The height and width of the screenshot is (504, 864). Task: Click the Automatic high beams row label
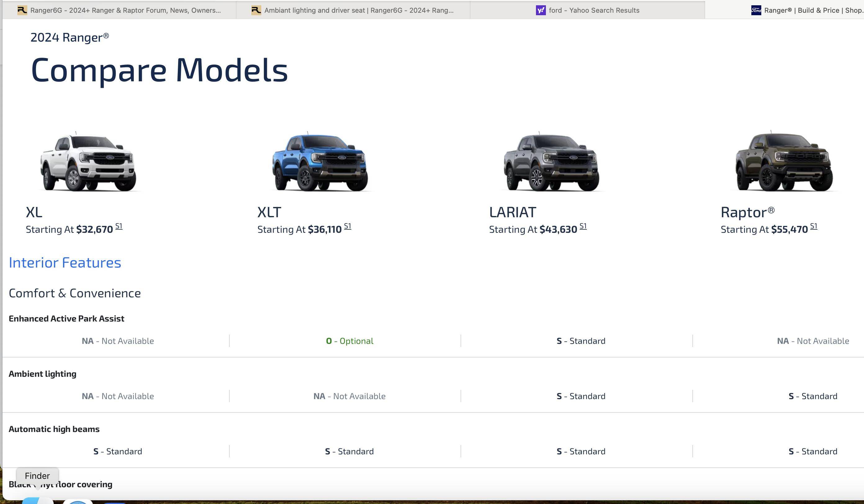tap(54, 429)
